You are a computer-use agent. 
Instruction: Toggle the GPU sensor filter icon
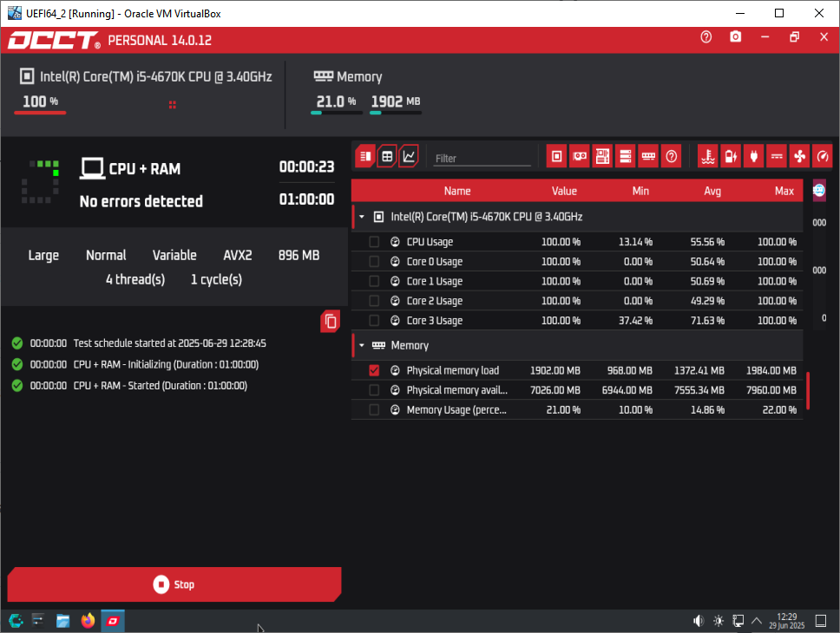580,156
